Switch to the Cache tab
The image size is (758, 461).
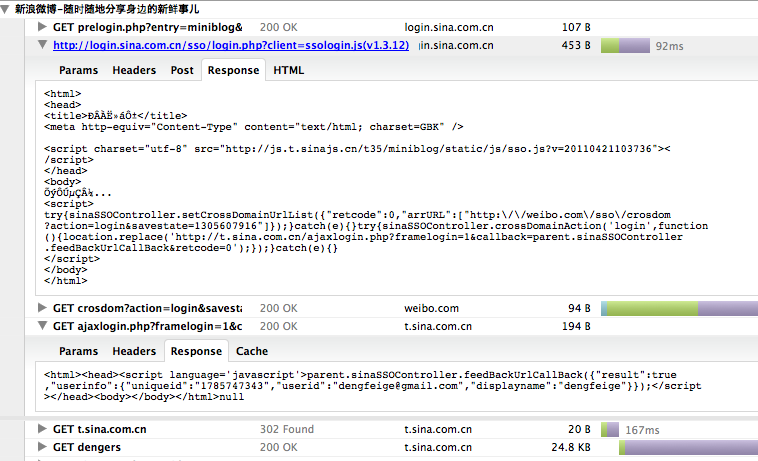pyautogui.click(x=251, y=351)
